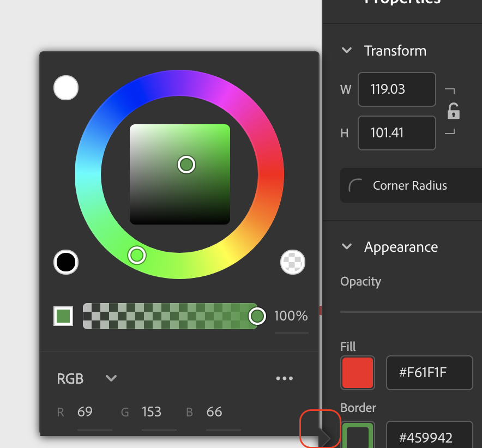
Task: Collapse the Transform section chevron
Action: pyautogui.click(x=347, y=50)
